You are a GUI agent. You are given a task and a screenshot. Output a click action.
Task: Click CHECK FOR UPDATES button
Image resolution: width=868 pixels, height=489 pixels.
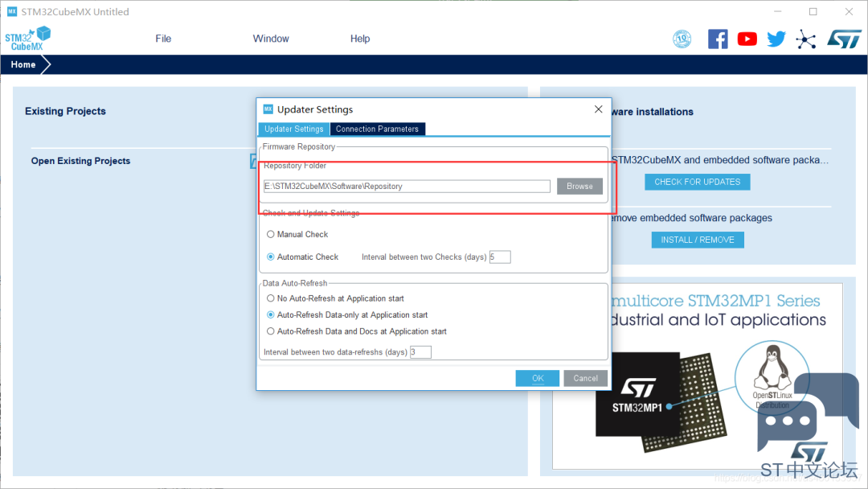point(698,183)
